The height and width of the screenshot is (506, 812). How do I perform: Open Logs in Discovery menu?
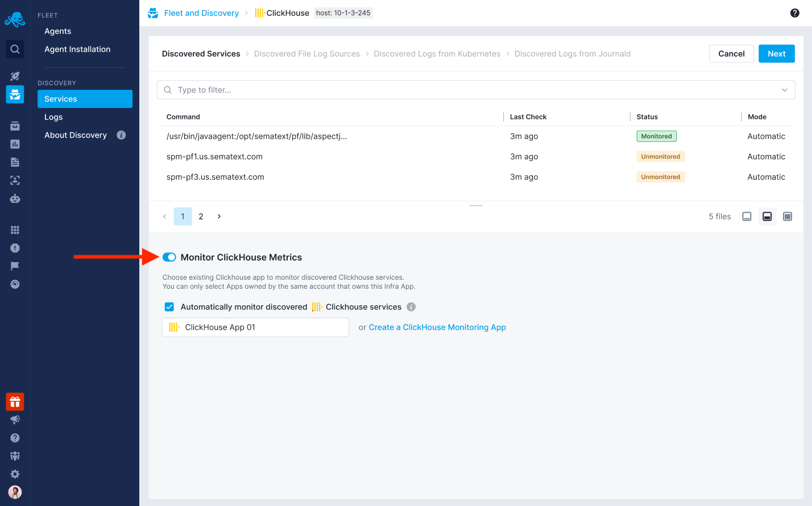click(53, 117)
